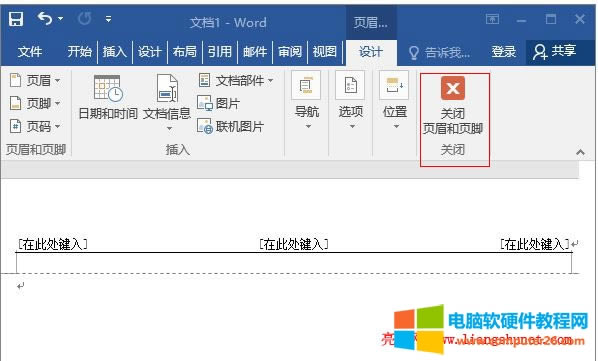Expand the 位置 dropdown arrow

tap(396, 127)
